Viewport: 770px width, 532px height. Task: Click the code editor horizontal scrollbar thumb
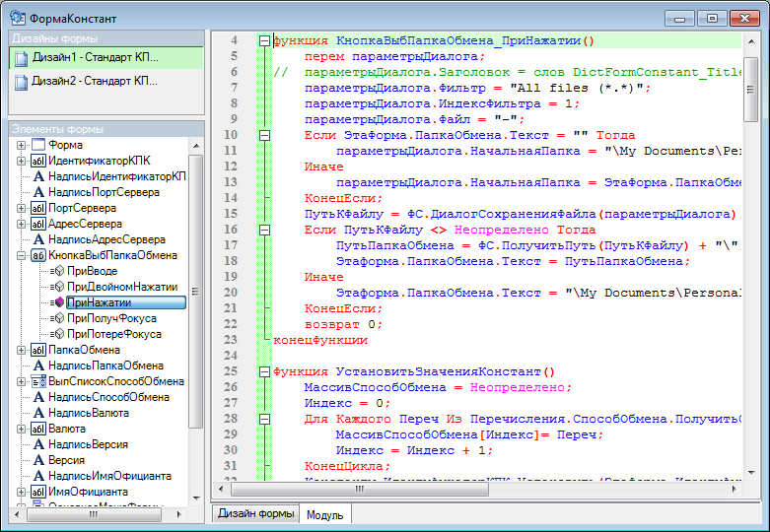[360, 489]
